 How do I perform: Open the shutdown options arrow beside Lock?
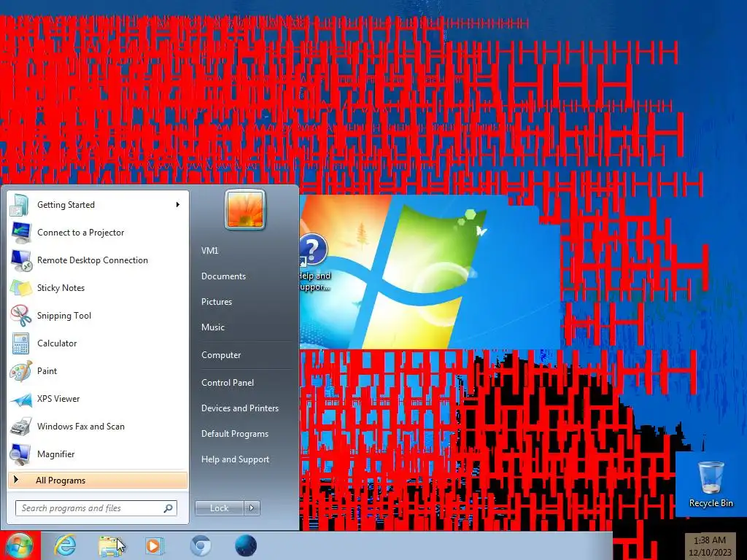(x=252, y=508)
